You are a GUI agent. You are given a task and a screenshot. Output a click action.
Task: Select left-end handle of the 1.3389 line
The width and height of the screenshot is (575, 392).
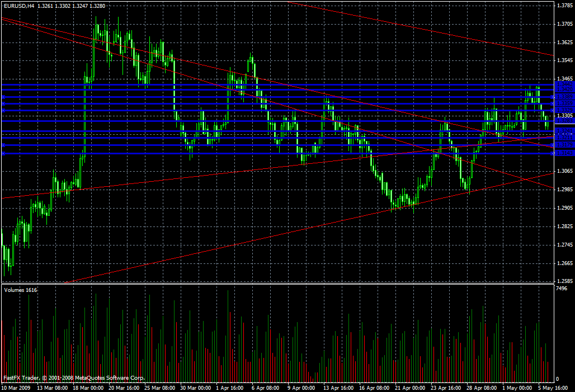coord(3,97)
